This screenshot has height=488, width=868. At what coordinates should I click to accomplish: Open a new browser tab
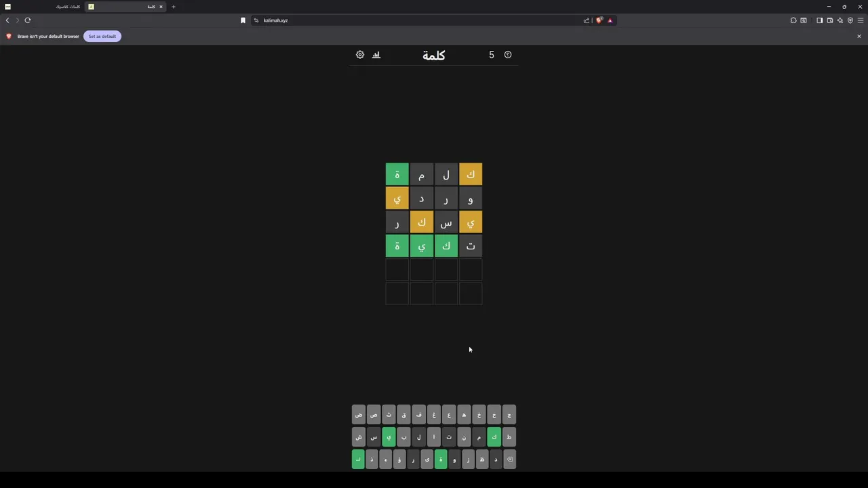click(173, 7)
